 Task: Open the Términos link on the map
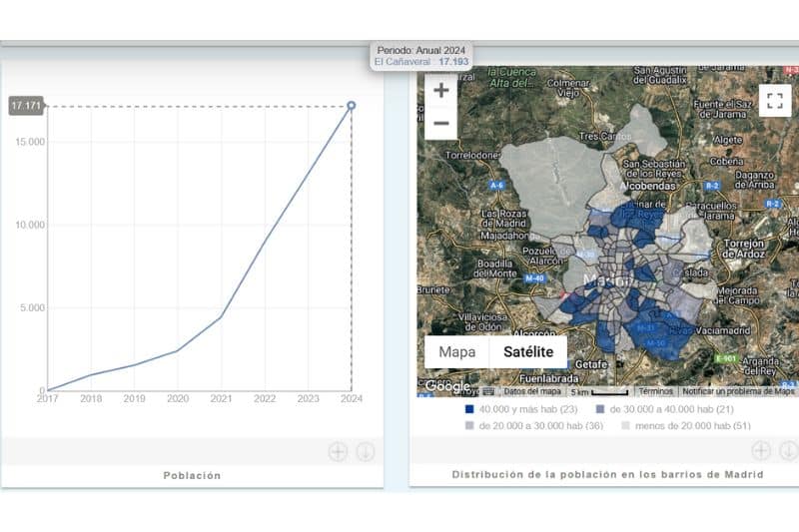[x=655, y=391]
